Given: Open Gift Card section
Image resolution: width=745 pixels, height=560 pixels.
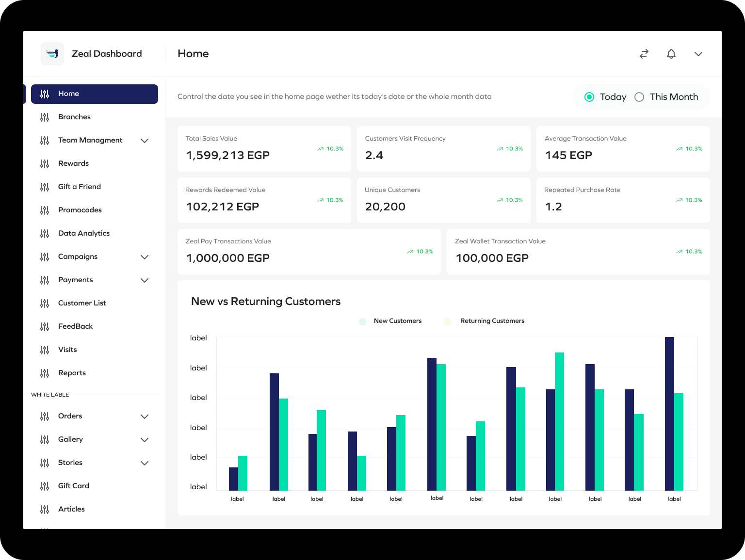Looking at the screenshot, I should (x=95, y=486).
